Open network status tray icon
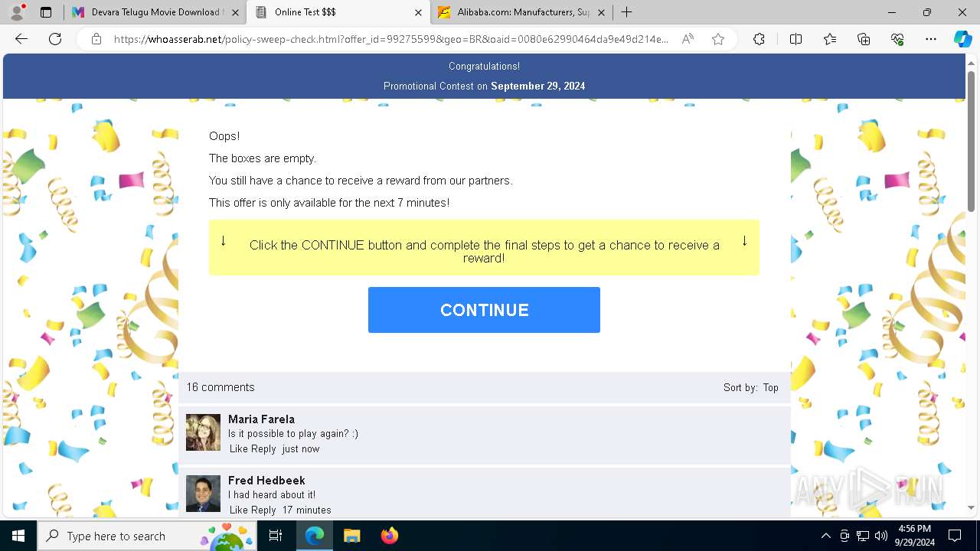 863,536
